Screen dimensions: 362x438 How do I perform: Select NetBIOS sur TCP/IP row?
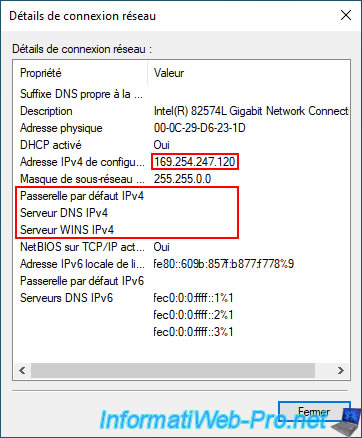click(x=182, y=247)
